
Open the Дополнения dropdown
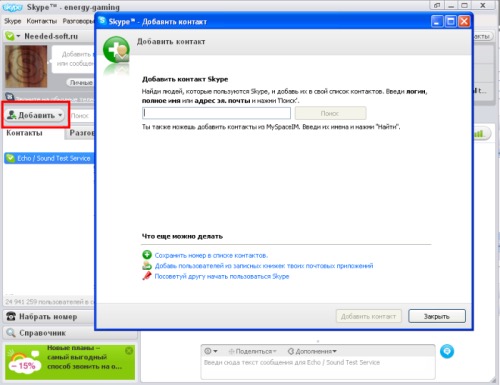coord(312,351)
